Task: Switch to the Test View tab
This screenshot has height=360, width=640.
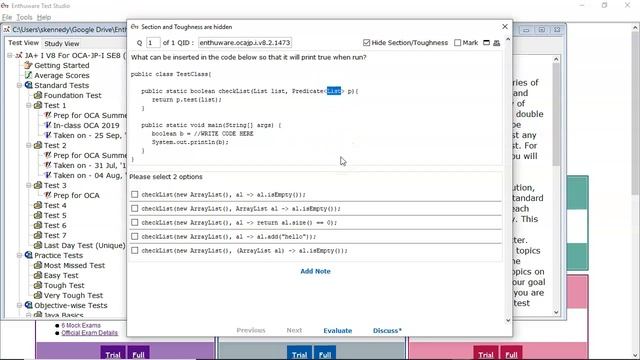Action: (23, 43)
